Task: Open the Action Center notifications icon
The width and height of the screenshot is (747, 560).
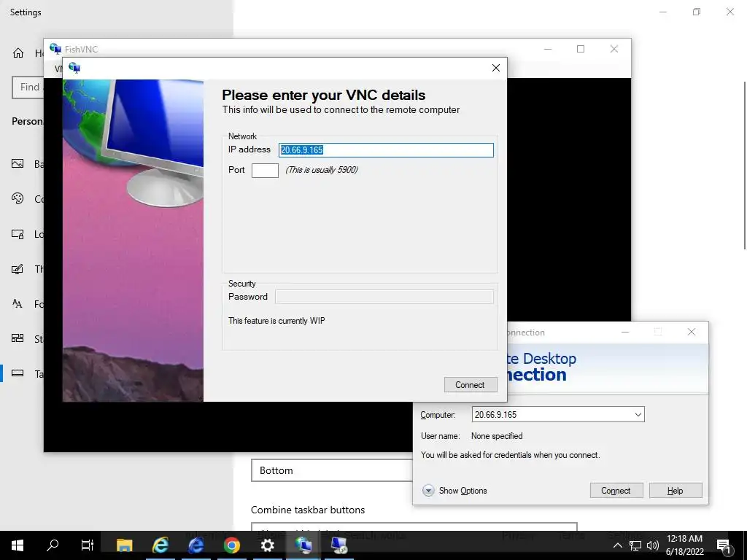Action: click(x=724, y=545)
